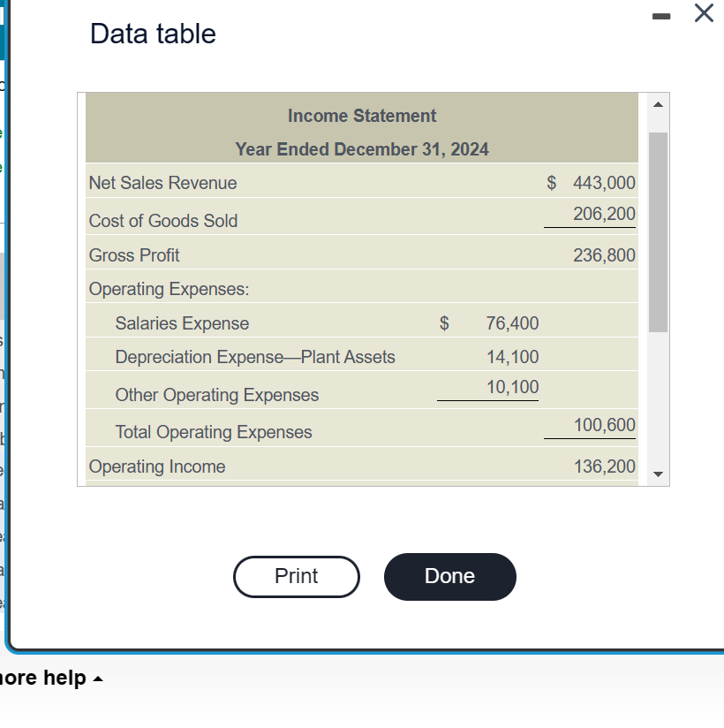Minimize the Data table dialog
Image resolution: width=724 pixels, height=728 pixels.
661,15
